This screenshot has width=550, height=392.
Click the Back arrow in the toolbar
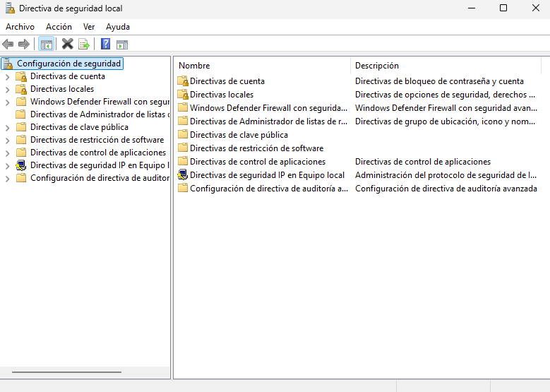8,44
